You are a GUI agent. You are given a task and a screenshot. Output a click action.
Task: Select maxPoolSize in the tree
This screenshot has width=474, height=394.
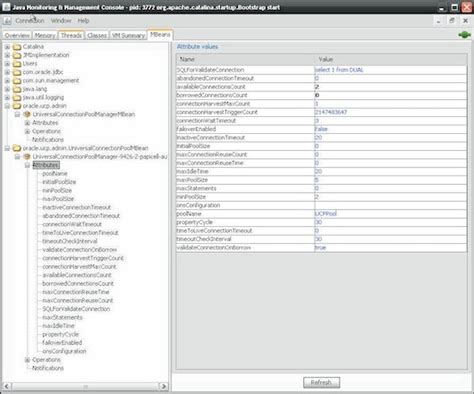pos(58,199)
